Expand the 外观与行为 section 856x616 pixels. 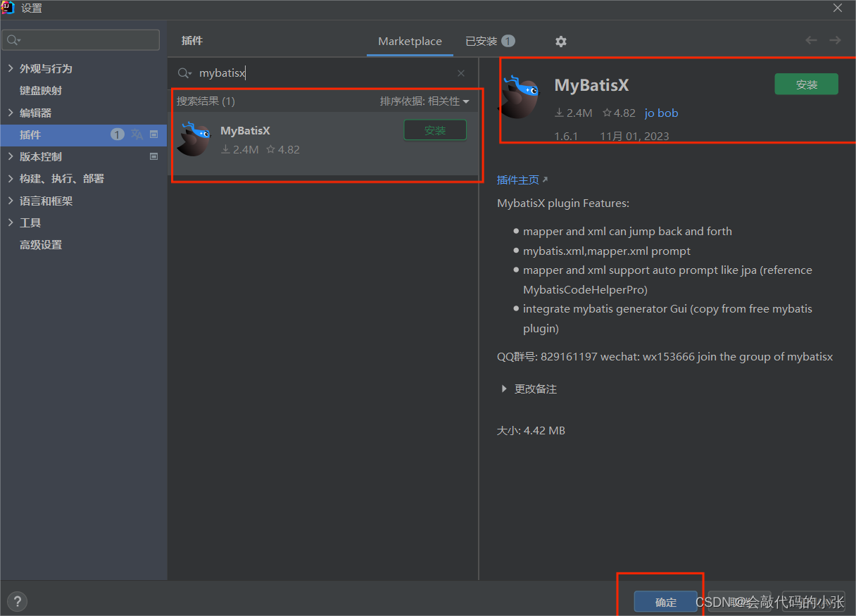tap(10, 68)
